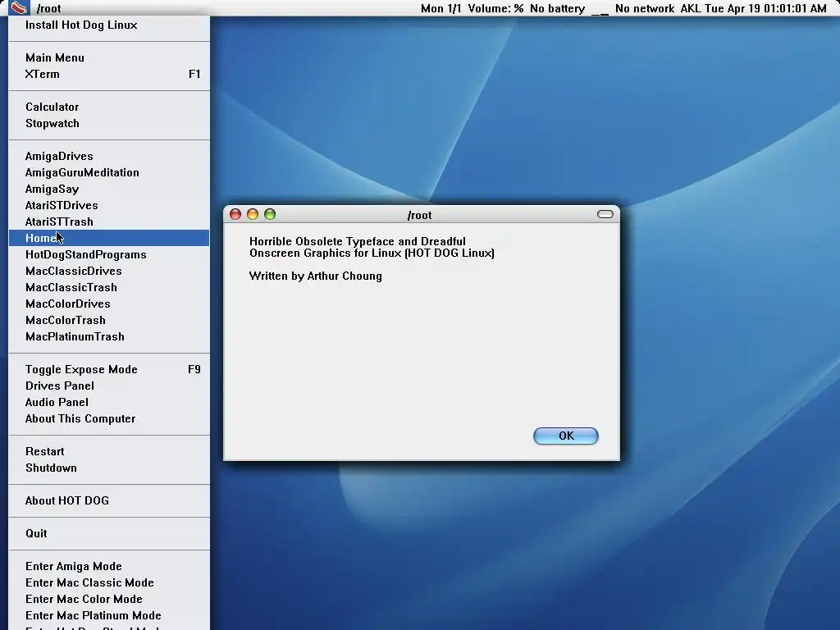The image size is (840, 630).
Task: Click the hot dog logo menu icon
Action: [x=19, y=8]
